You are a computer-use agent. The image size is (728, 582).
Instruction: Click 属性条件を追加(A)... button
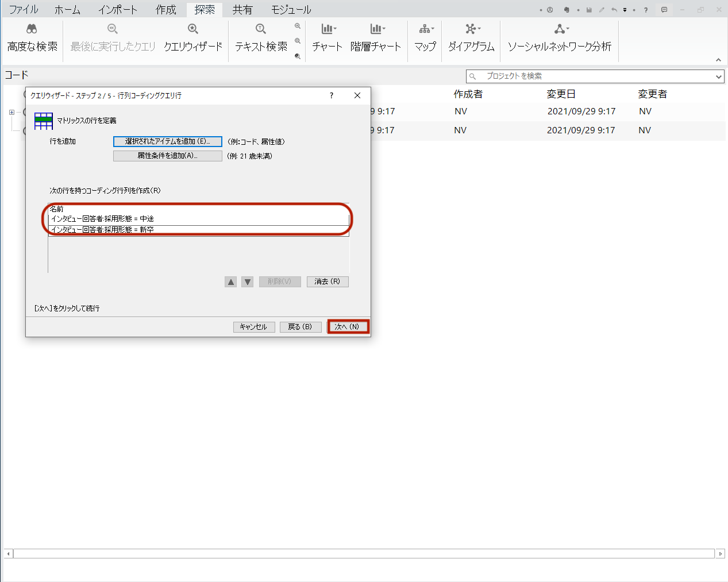pyautogui.click(x=167, y=156)
